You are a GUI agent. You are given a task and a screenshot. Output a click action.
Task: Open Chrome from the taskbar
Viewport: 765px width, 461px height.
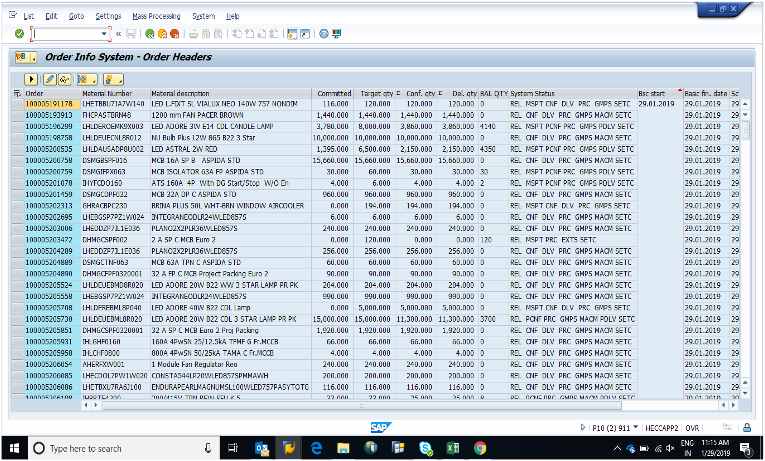(480, 448)
